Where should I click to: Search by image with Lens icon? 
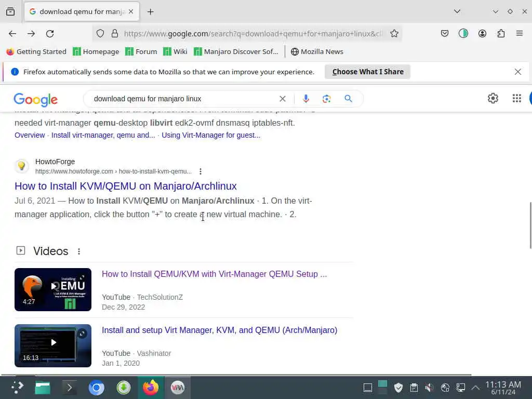pyautogui.click(x=326, y=99)
